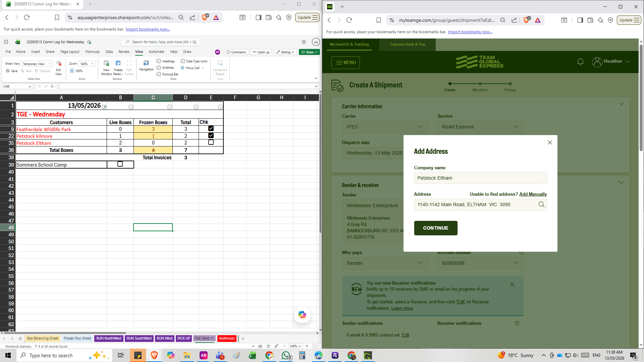Switch to the Addresses sheet tab
The height and width of the screenshot is (362, 644).
tap(227, 338)
